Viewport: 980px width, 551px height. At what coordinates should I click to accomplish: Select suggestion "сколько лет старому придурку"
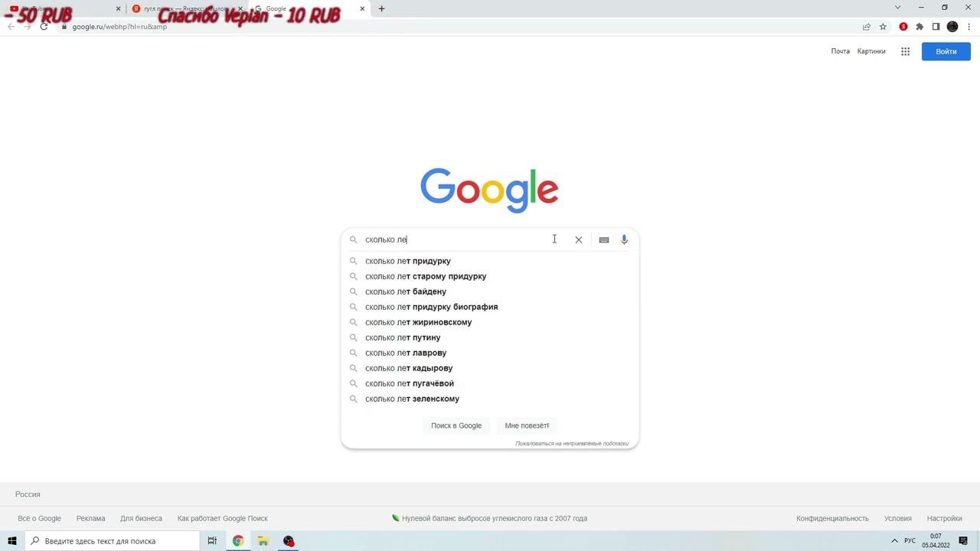[x=490, y=276]
